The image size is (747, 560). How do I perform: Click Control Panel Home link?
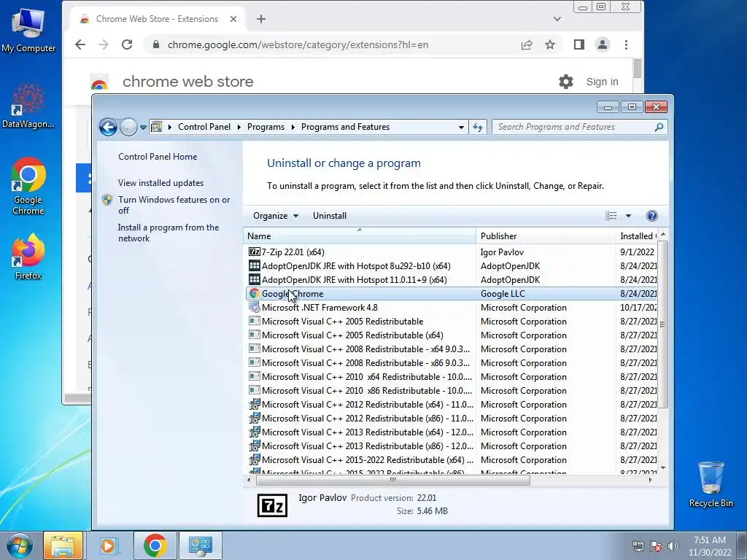coord(158,157)
